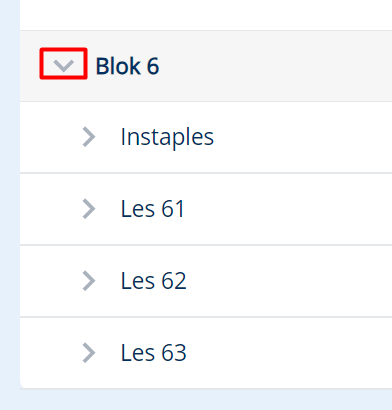Click the number 63 in the last row

click(x=174, y=353)
